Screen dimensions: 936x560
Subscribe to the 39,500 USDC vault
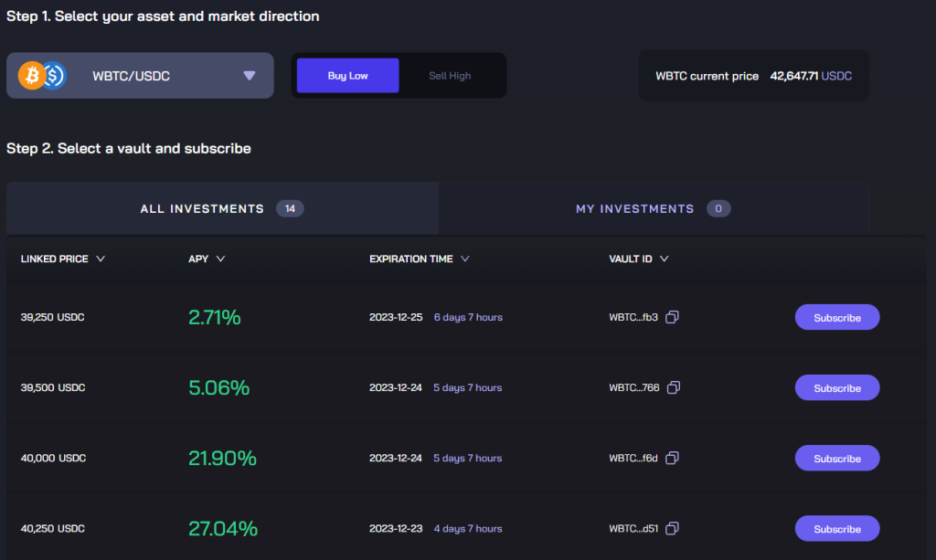click(837, 388)
